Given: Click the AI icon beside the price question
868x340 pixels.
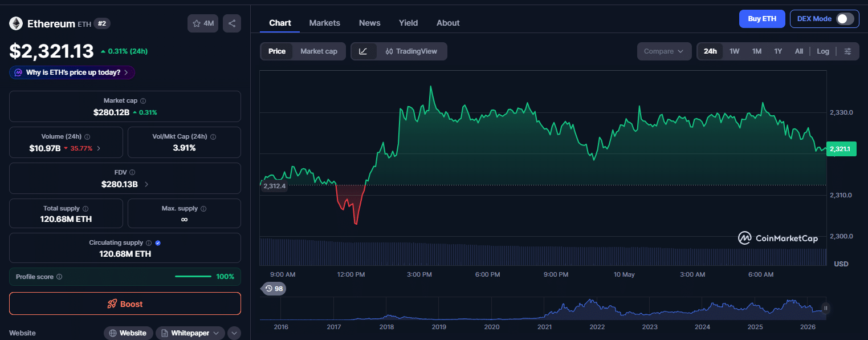Looking at the screenshot, I should [18, 72].
